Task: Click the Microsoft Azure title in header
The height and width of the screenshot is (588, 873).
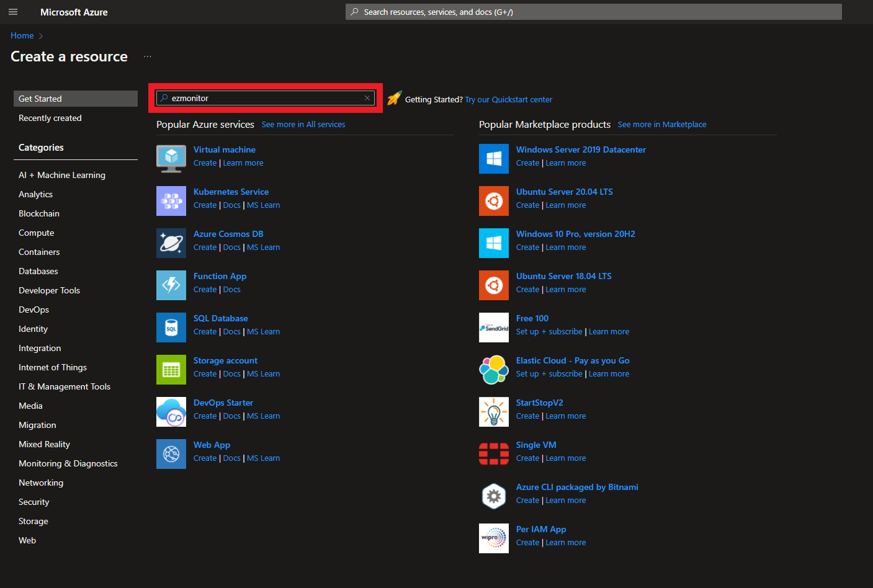Action: [74, 12]
